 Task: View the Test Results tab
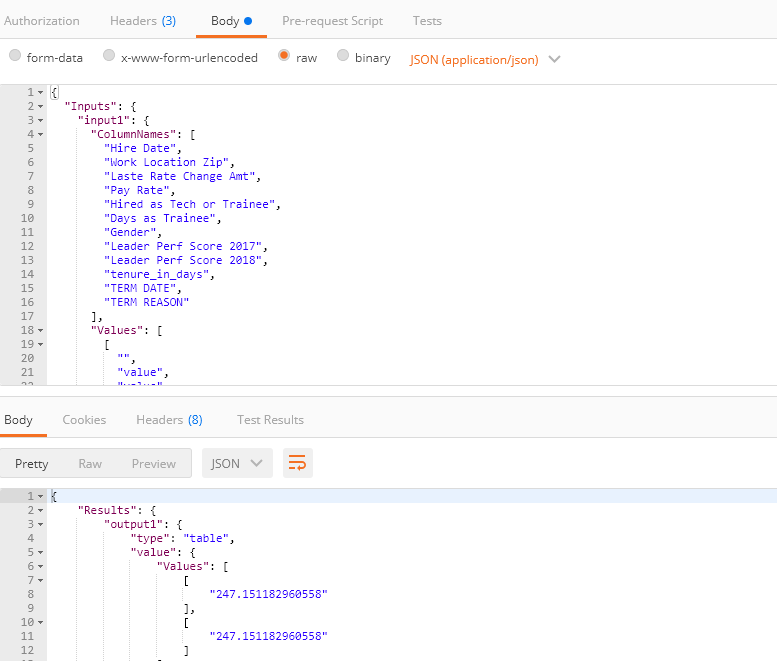coord(270,420)
